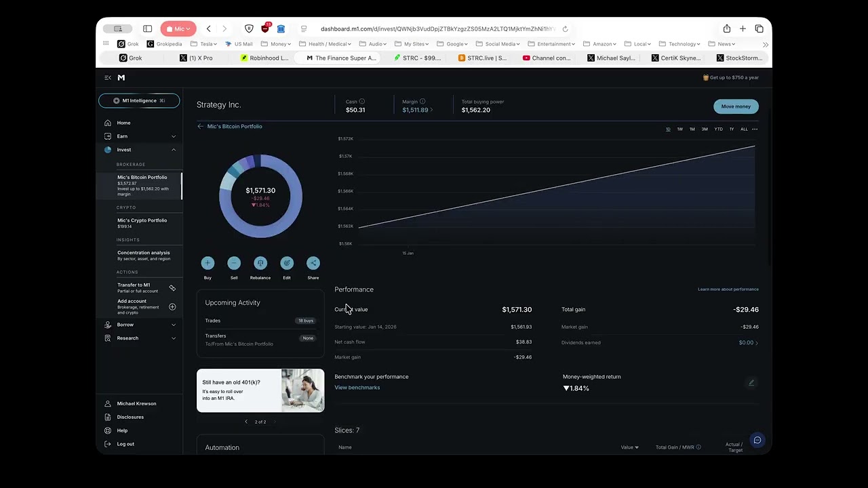This screenshot has height=488, width=868.
Task: Click the shield privacy extension icon
Action: pos(249,28)
